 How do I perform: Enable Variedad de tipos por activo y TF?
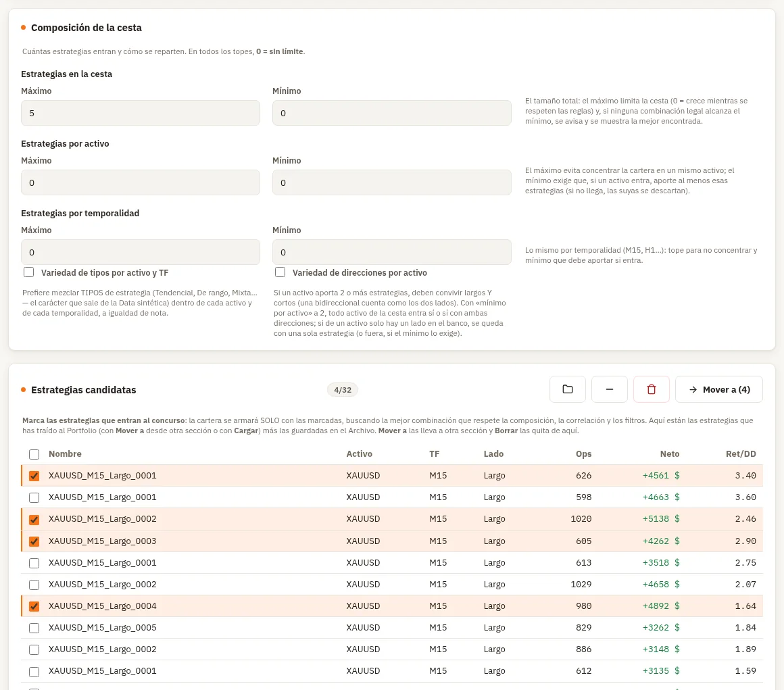tap(29, 272)
